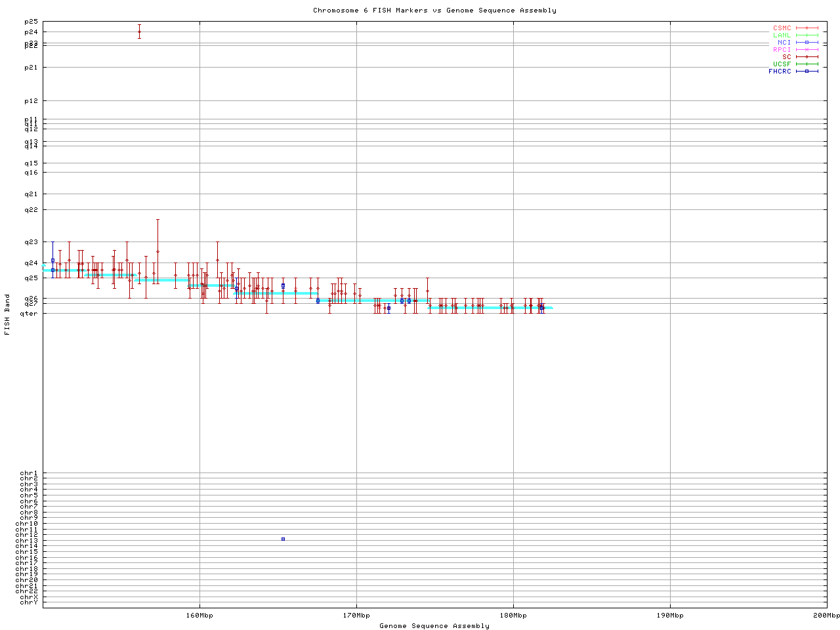This screenshot has height=630, width=840.
Task: Select the 160Mbp x-axis tick label
Action: click(199, 616)
